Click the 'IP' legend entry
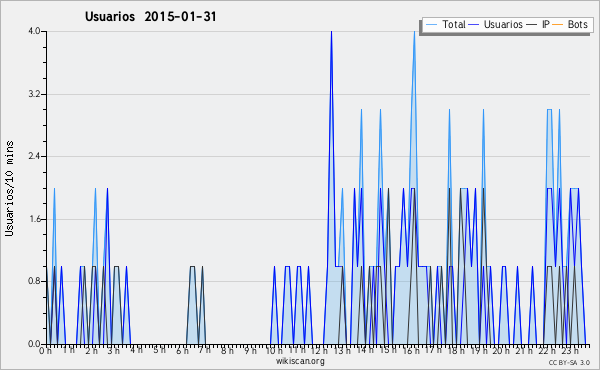 (538, 24)
